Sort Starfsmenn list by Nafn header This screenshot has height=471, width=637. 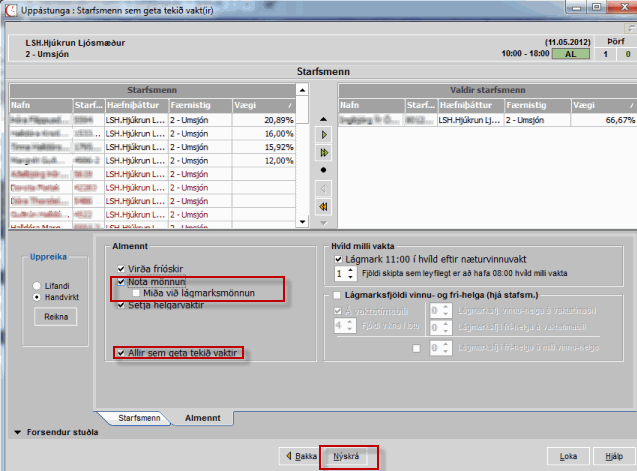point(41,105)
